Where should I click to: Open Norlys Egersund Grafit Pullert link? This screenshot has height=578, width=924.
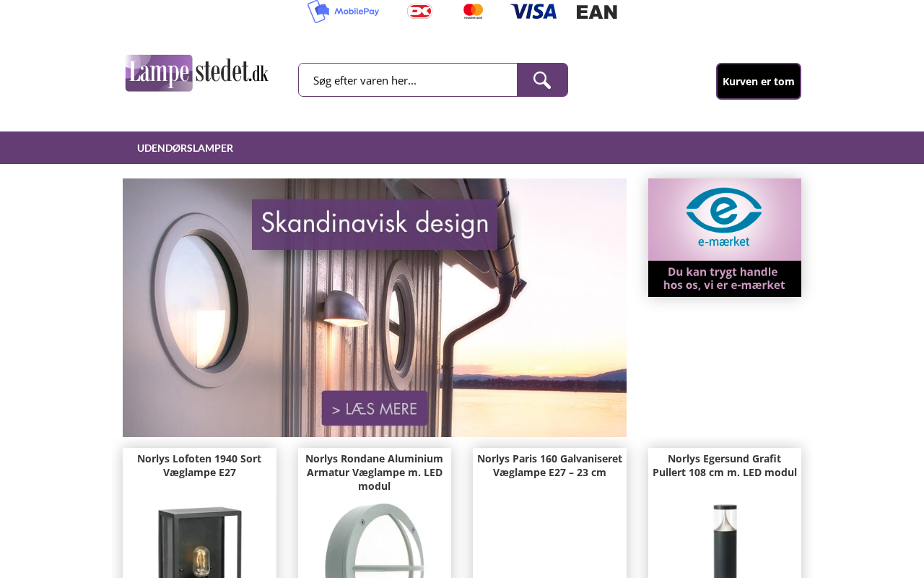point(725,465)
